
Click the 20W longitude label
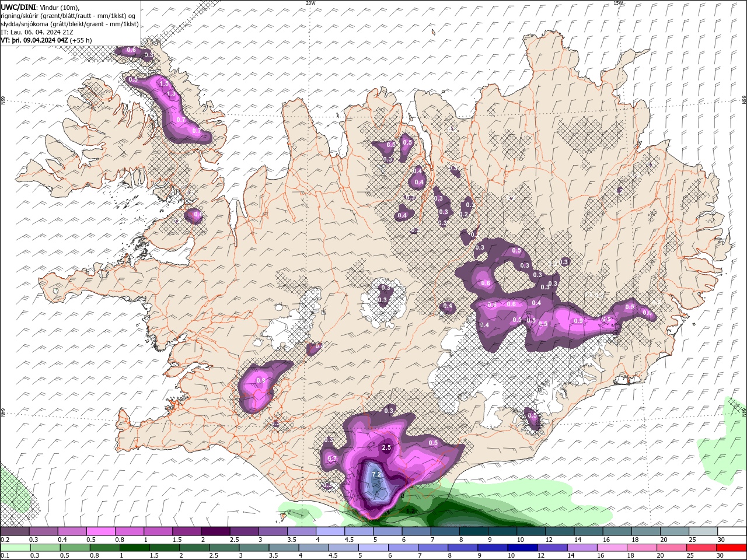(x=310, y=3)
